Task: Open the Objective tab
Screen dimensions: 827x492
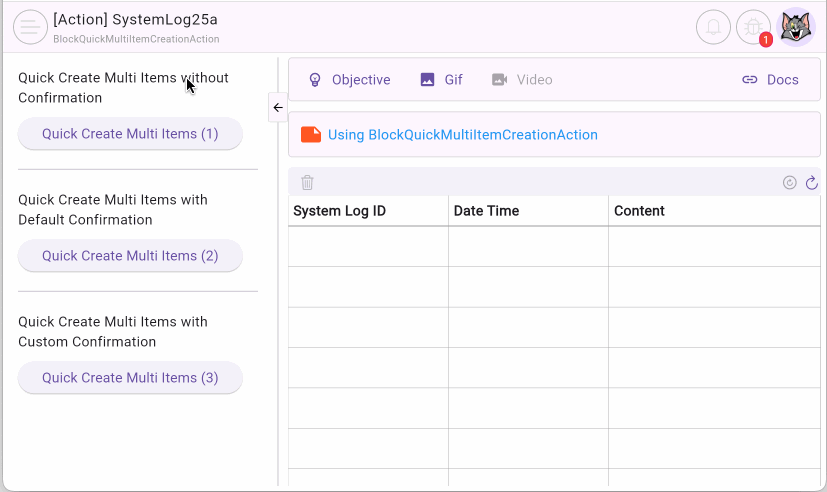Action: pyautogui.click(x=348, y=79)
